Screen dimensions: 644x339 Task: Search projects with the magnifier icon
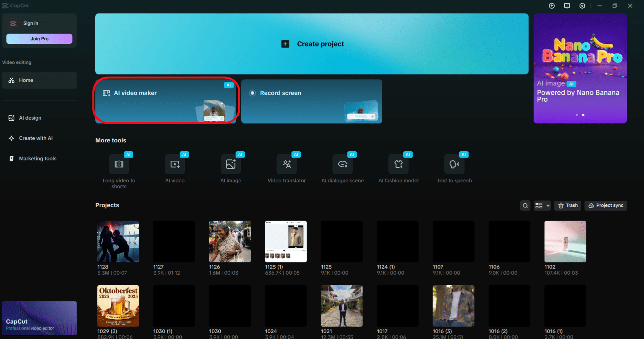click(525, 205)
